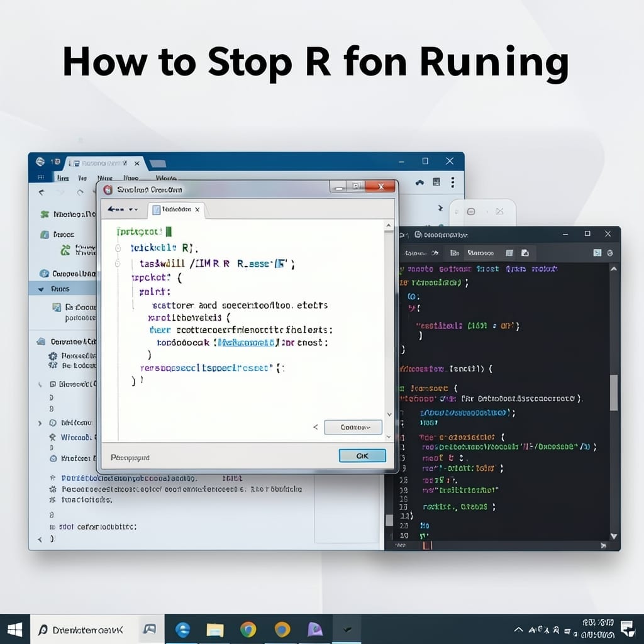The height and width of the screenshot is (644, 644).
Task: Open File Explorer from the taskbar
Action: pos(215,630)
